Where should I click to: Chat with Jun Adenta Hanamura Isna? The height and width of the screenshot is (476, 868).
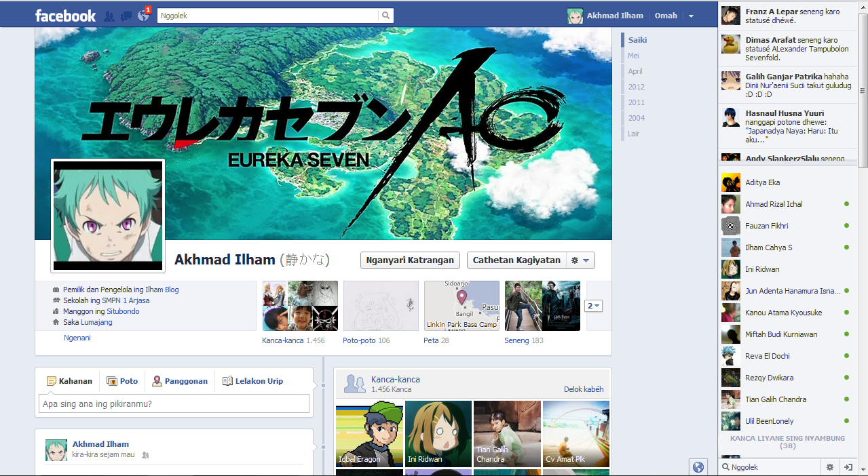point(787,291)
